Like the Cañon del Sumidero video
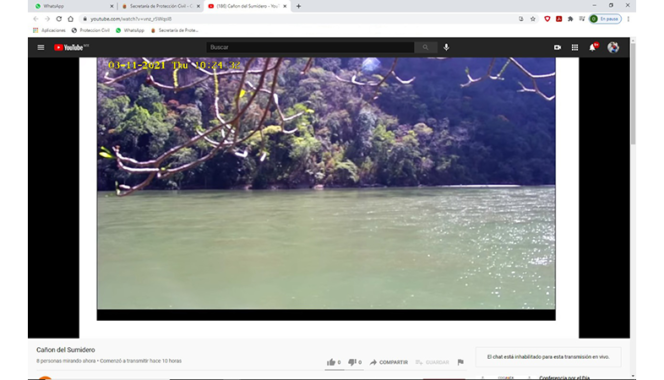The width and height of the screenshot is (664, 380). pos(334,362)
